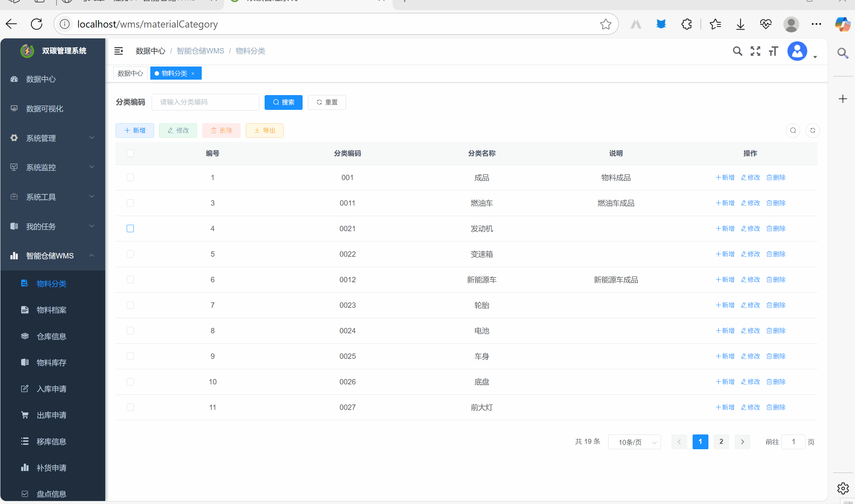Viewport: 855px width, 504px height.
Task: Click browser favorites star icon
Action: 605,24
